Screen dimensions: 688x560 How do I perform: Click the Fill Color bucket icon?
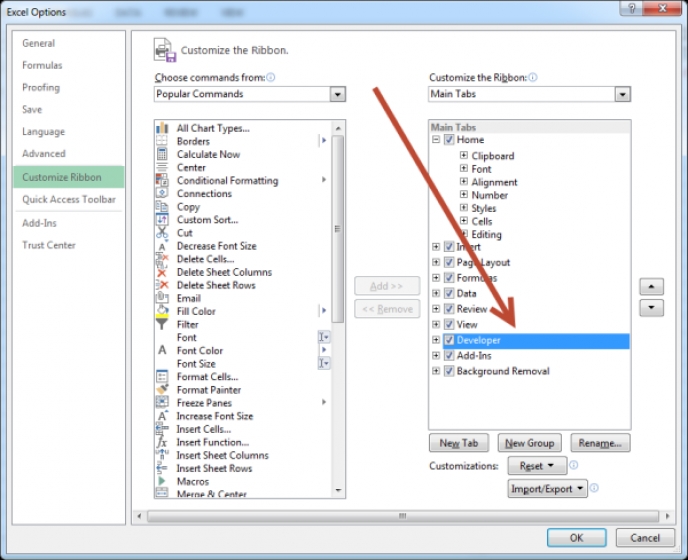click(x=162, y=311)
